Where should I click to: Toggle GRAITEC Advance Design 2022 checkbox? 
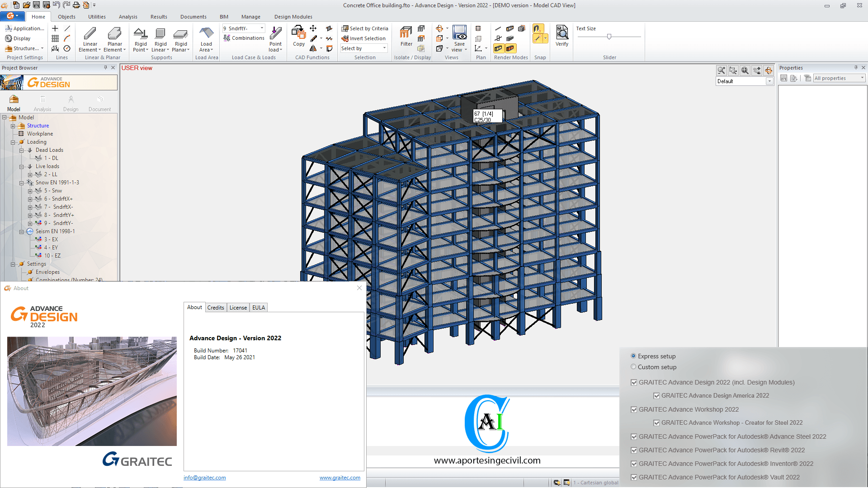point(634,382)
